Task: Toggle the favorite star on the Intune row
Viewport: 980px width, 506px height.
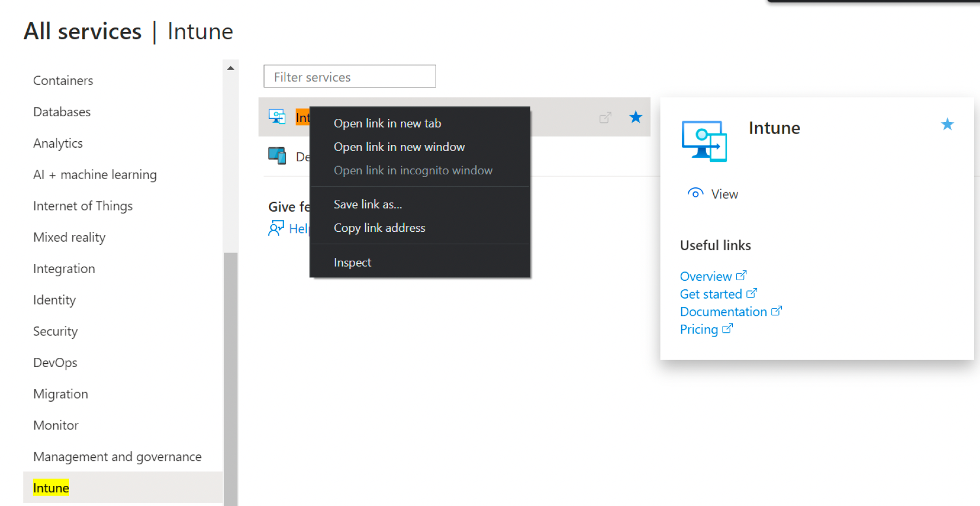Action: (x=635, y=117)
